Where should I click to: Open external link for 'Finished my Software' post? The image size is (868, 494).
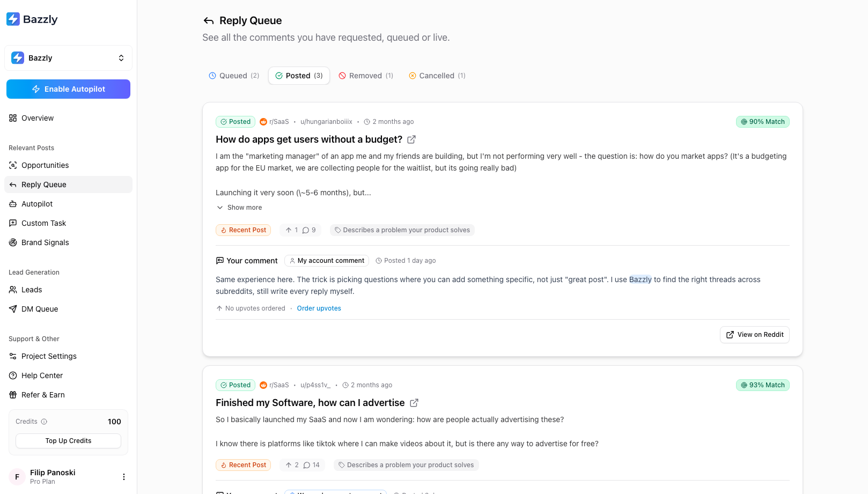coord(414,403)
